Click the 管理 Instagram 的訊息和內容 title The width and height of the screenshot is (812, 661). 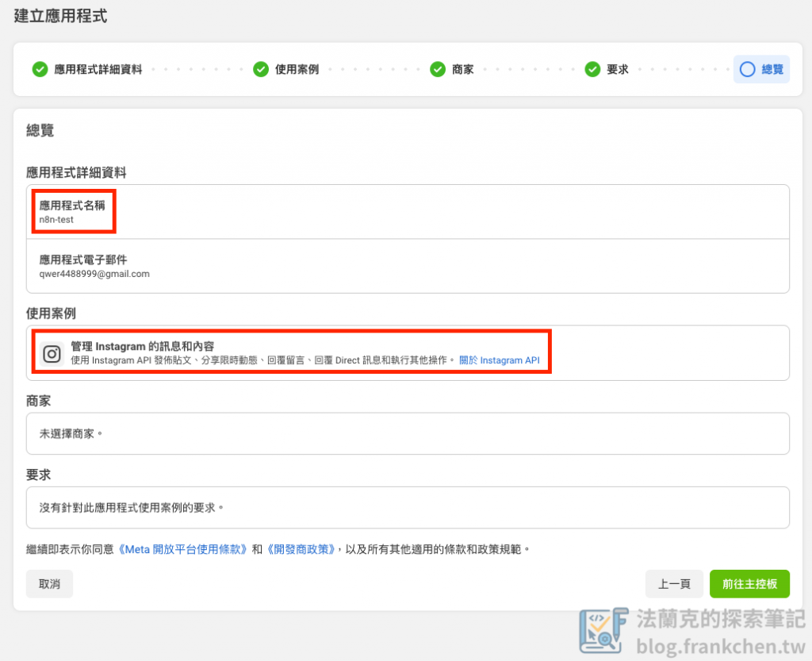[143, 346]
